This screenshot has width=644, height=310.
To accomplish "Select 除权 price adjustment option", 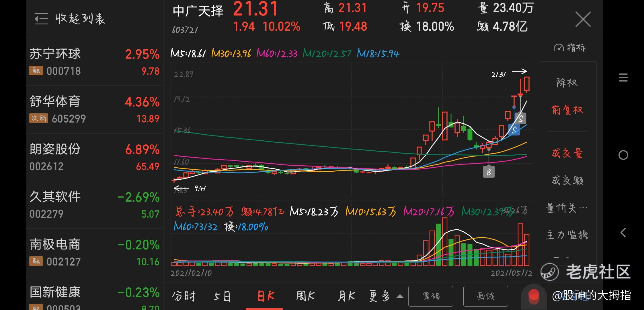I will (x=567, y=83).
